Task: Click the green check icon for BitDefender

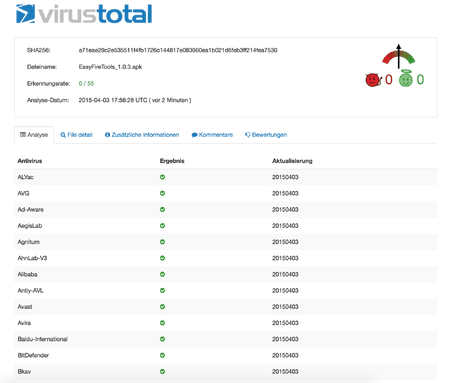Action: pos(162,355)
